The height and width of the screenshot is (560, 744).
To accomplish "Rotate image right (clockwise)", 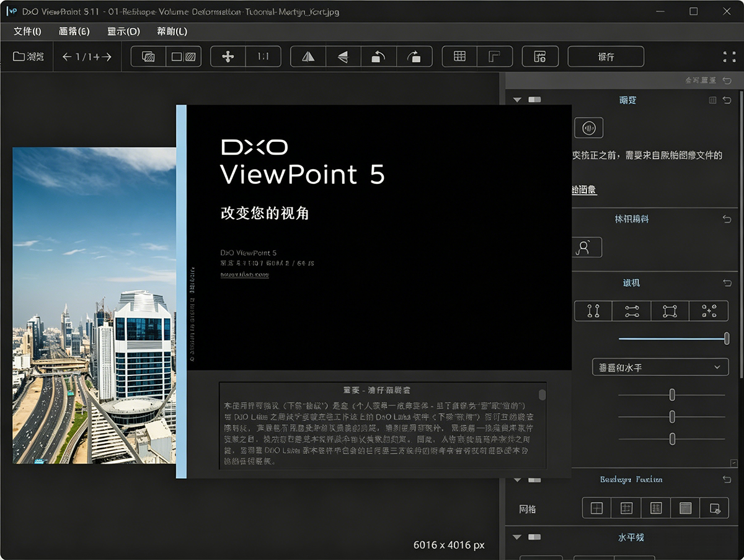I will coord(414,56).
